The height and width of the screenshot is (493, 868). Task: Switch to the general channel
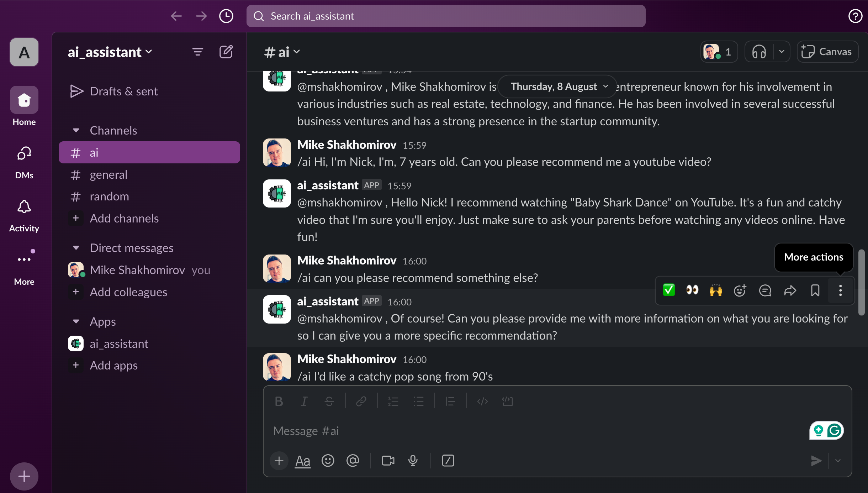pos(108,174)
